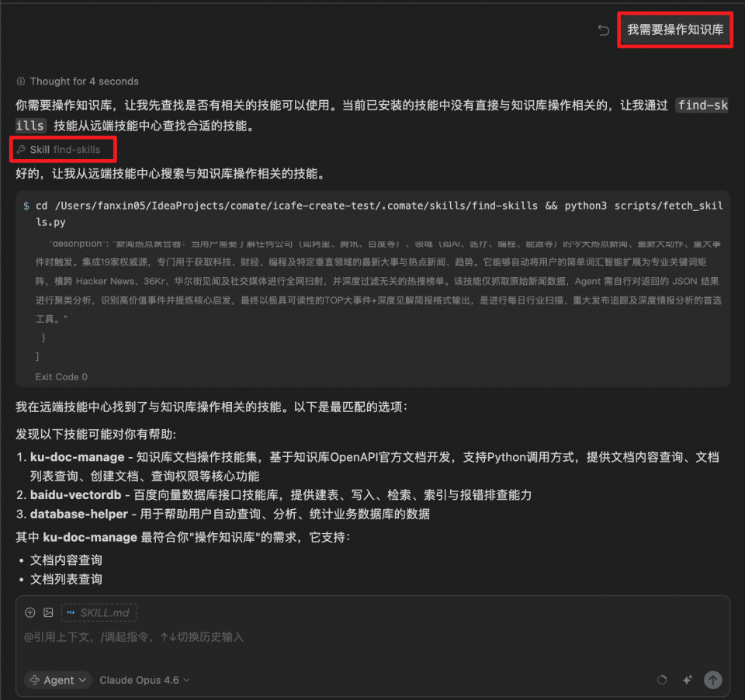Click the loading spinner icon near send
Viewport: 745px width, 700px height.
[x=662, y=680]
